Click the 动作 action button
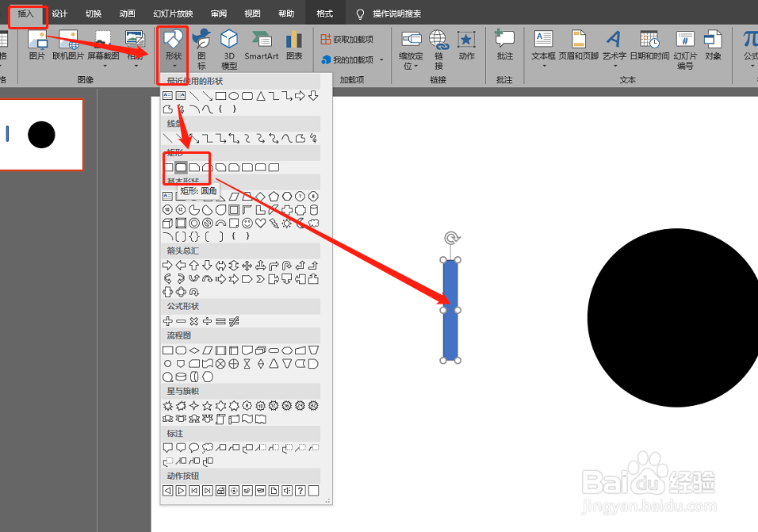 [466, 45]
